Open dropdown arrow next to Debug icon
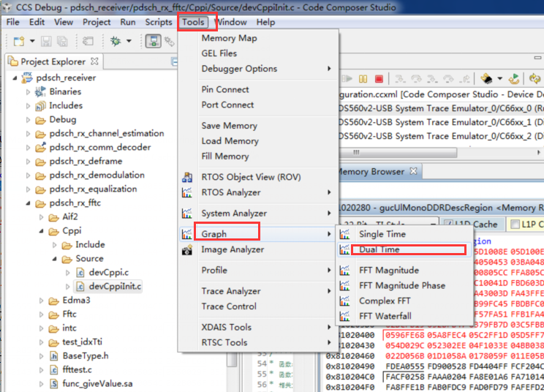The image size is (544, 392). coord(129,41)
